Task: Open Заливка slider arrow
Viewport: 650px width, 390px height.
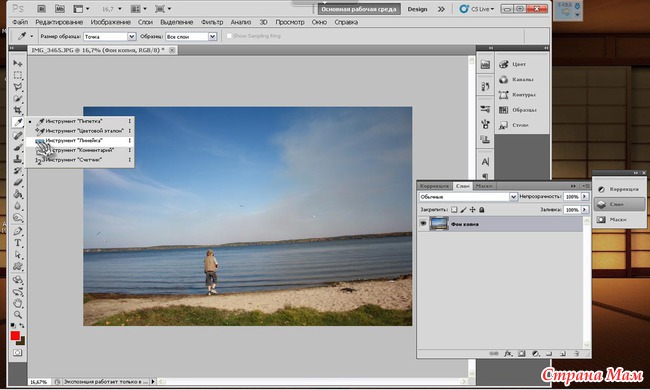Action: click(x=585, y=210)
